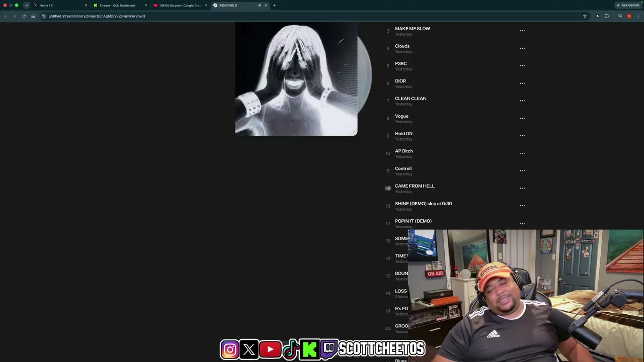Close the Stream - Kick Dashboard tab
This screenshot has width=644, height=362.
[146, 6]
